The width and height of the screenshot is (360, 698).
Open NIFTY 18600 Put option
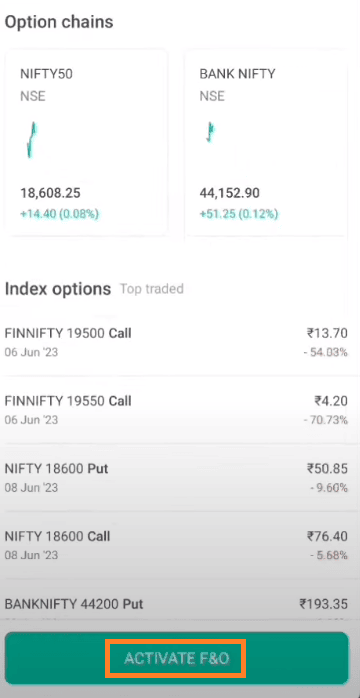point(176,478)
